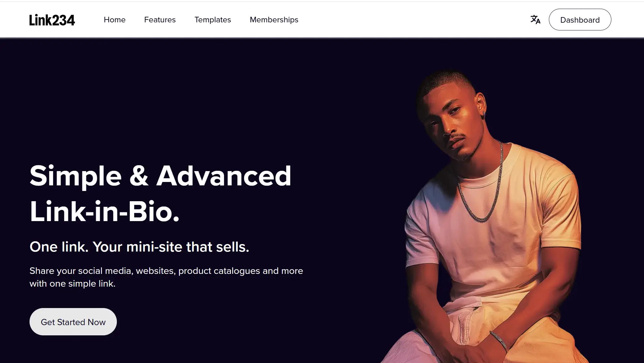Click the man's face in the photo

(x=451, y=124)
